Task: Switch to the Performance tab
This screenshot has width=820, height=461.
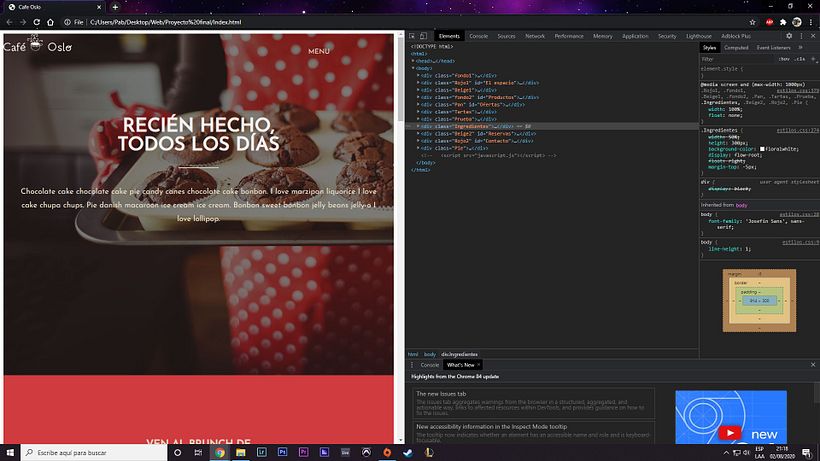Action: point(569,36)
